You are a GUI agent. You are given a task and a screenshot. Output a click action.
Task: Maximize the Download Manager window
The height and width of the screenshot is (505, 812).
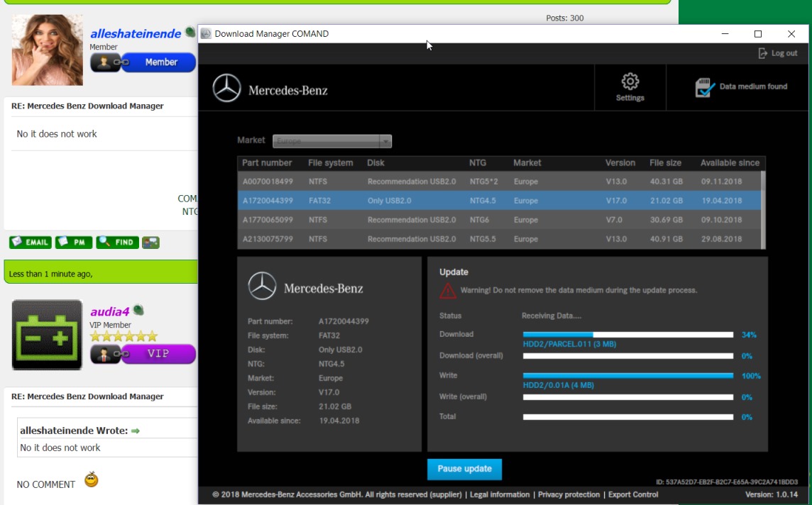coord(757,33)
